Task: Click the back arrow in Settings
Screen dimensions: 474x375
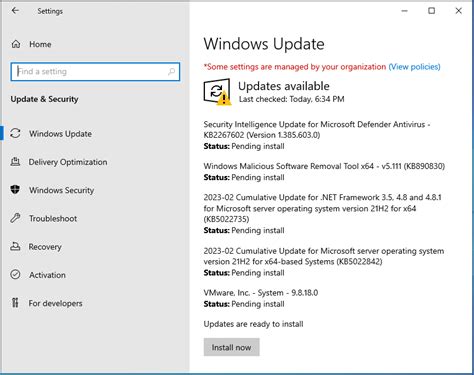Action: 15,11
